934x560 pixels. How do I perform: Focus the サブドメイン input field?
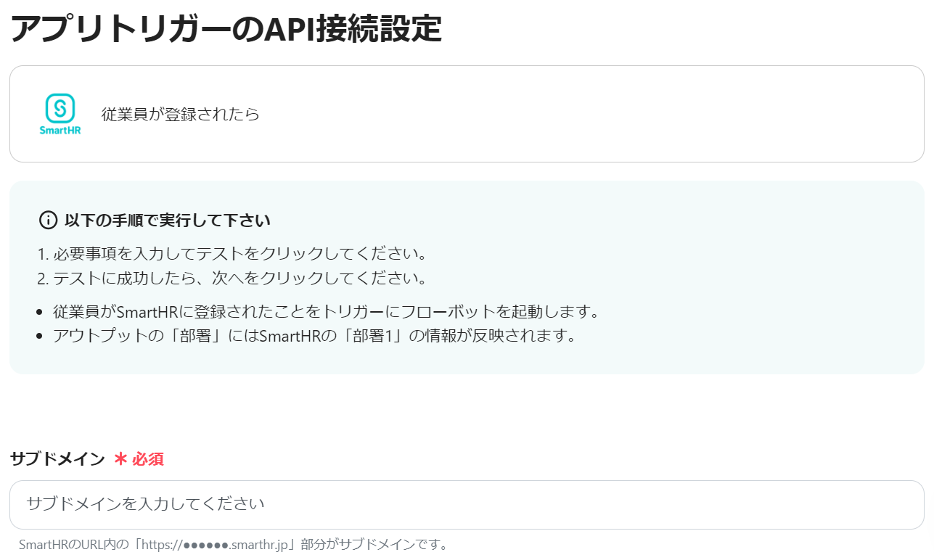coord(467,504)
